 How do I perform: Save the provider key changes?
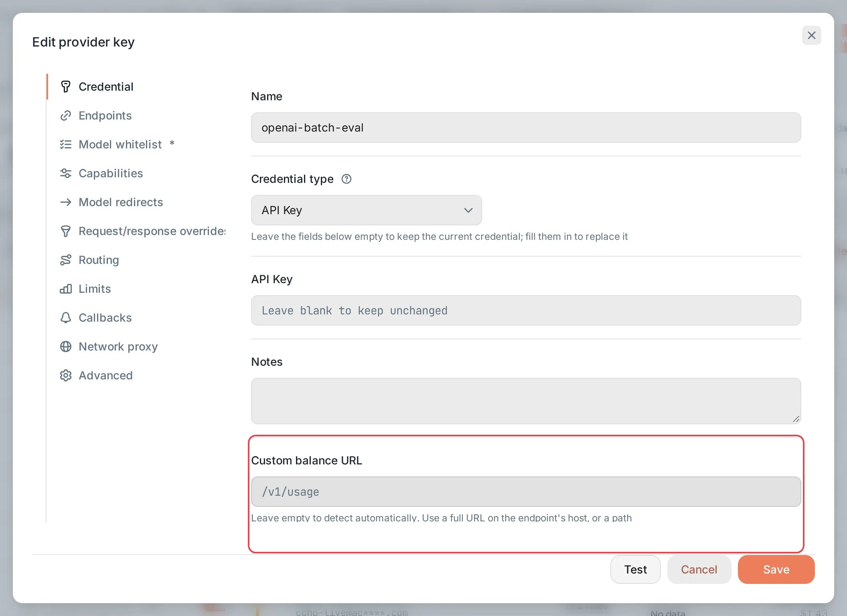pos(776,569)
